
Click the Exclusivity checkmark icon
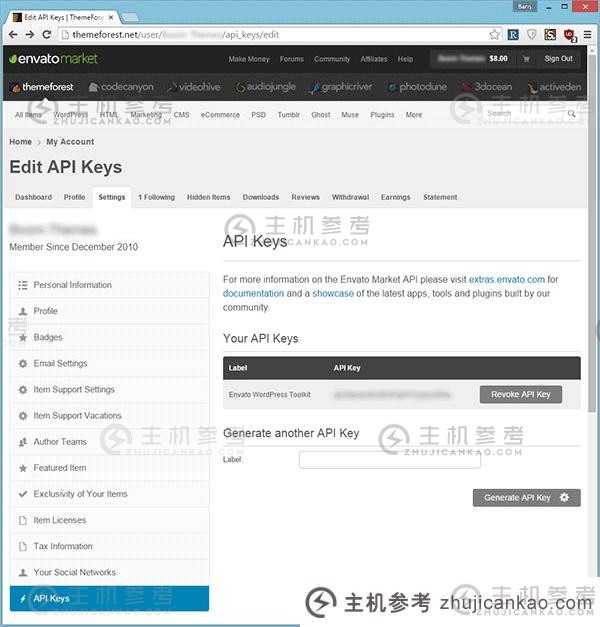tap(23, 494)
